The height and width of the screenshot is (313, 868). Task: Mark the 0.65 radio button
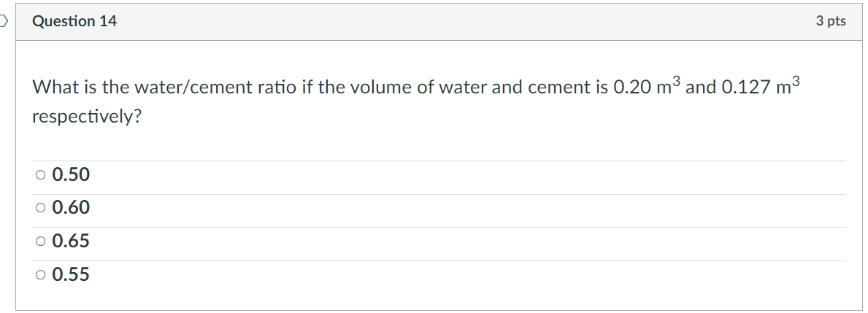(x=40, y=241)
